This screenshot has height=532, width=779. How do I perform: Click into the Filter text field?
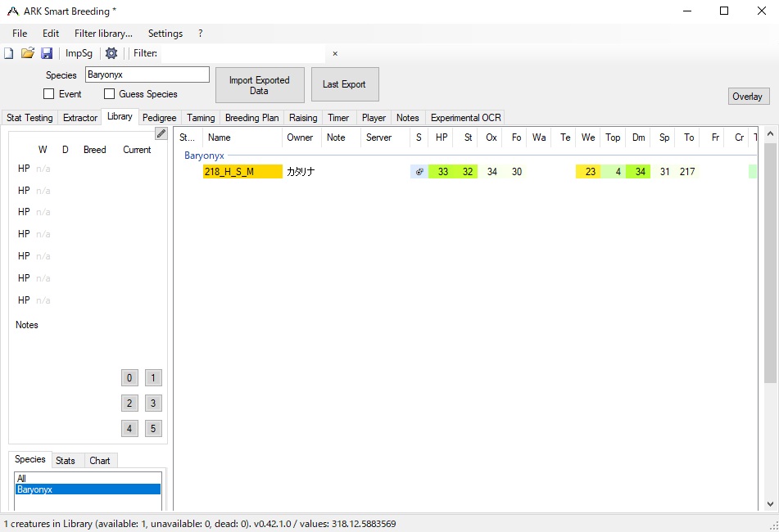coord(243,53)
